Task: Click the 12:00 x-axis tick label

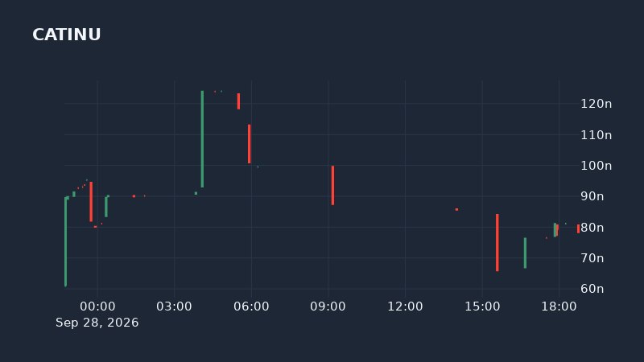Action: pos(405,306)
